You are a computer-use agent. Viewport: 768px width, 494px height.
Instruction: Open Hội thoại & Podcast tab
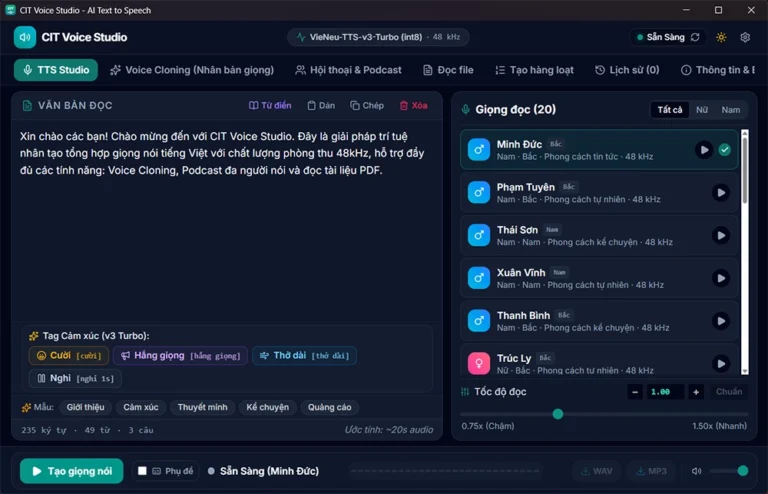click(x=348, y=70)
